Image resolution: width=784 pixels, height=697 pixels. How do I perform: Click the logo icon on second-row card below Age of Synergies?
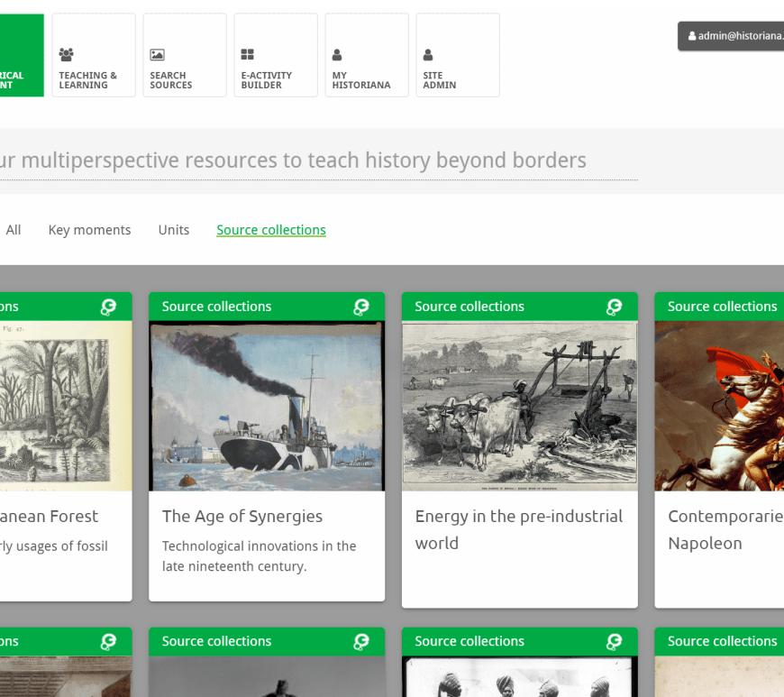coord(361,642)
